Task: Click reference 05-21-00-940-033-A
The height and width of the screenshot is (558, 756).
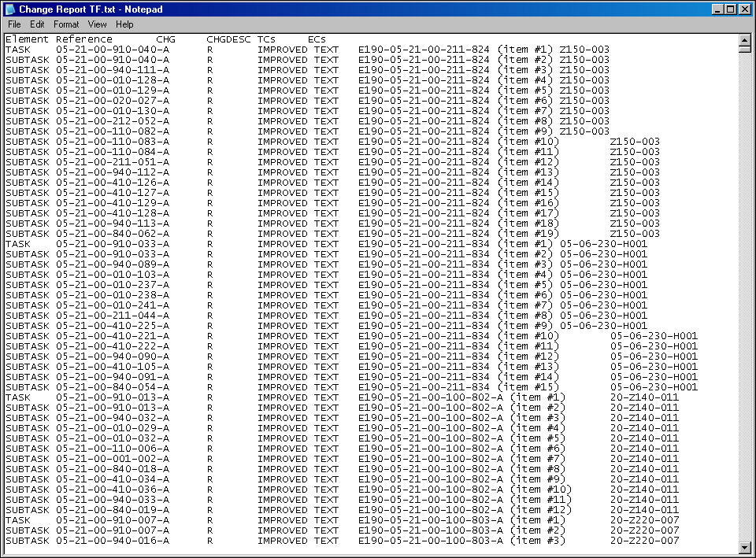Action: [113, 501]
